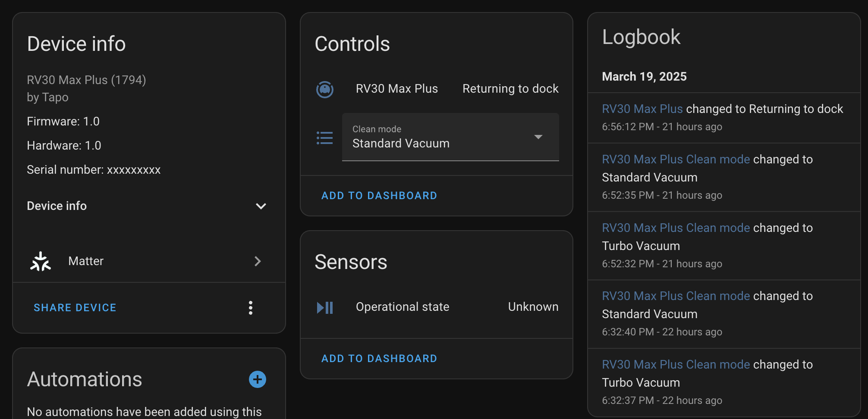The image size is (868, 419).
Task: Open RV30 Max Plus link in Returning to dock entry
Action: point(642,109)
